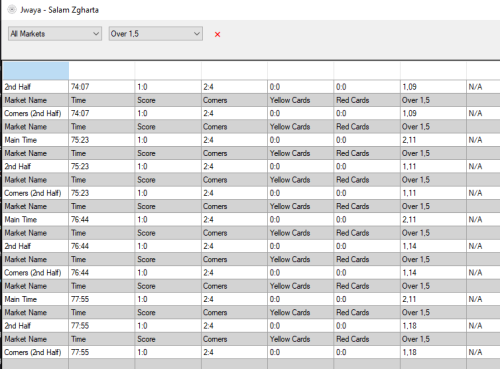This screenshot has height=369, width=500.
Task: Select the 2nd Half row at 75:23
Action: point(251,166)
